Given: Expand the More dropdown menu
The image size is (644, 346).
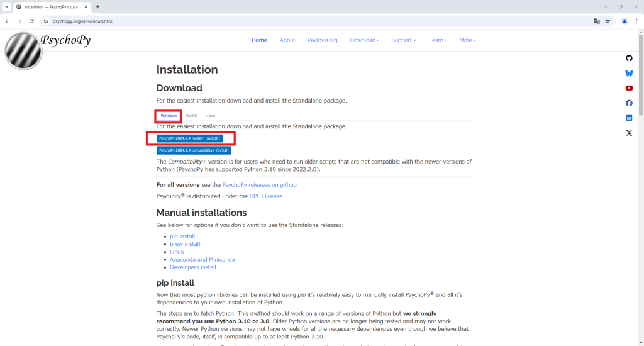Looking at the screenshot, I should tap(467, 40).
